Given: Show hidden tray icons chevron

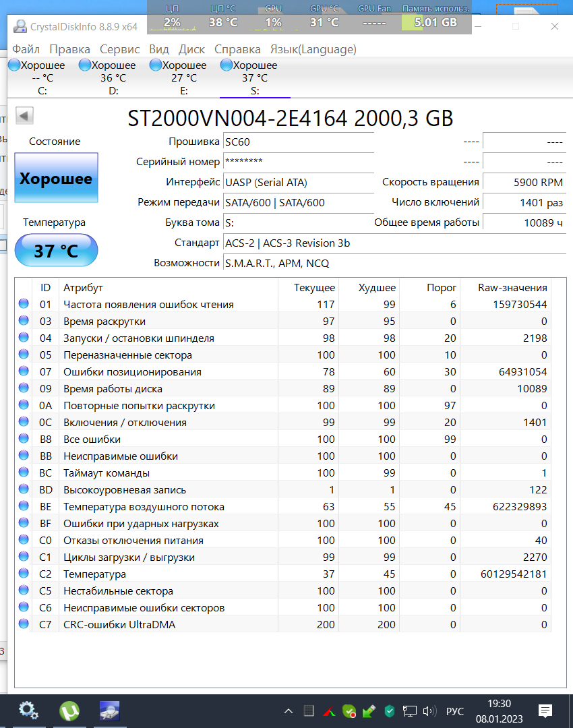Looking at the screenshot, I should pyautogui.click(x=289, y=711).
